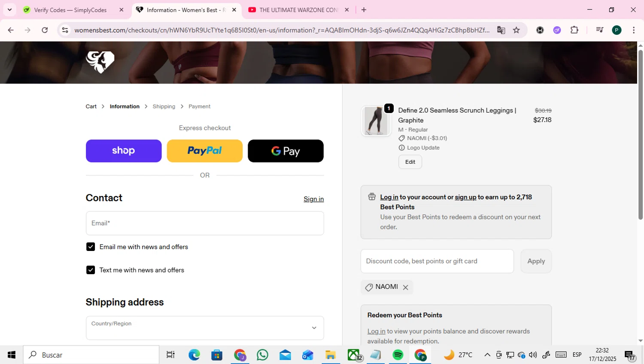Click the Women's Best logo
644x364 pixels.
pyautogui.click(x=100, y=62)
